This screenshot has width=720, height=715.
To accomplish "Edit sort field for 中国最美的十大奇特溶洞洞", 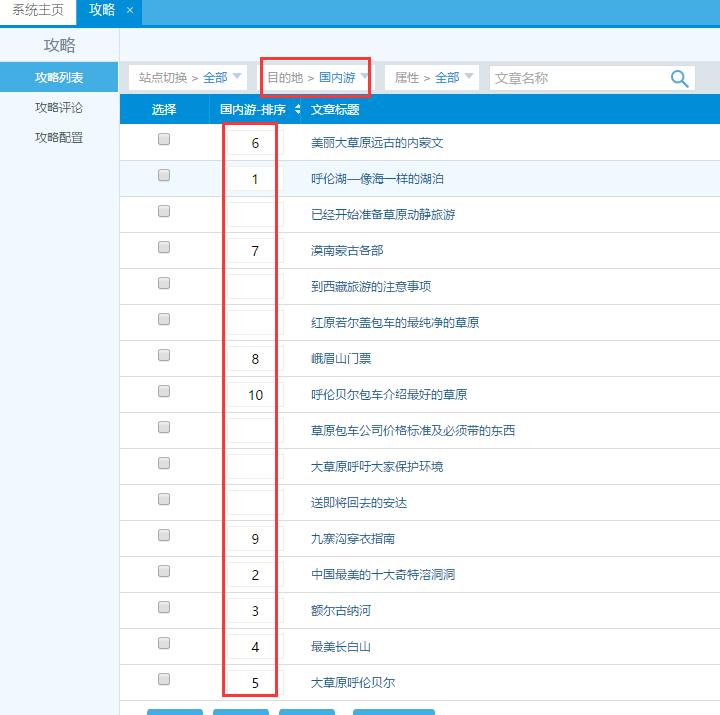I will click(255, 574).
